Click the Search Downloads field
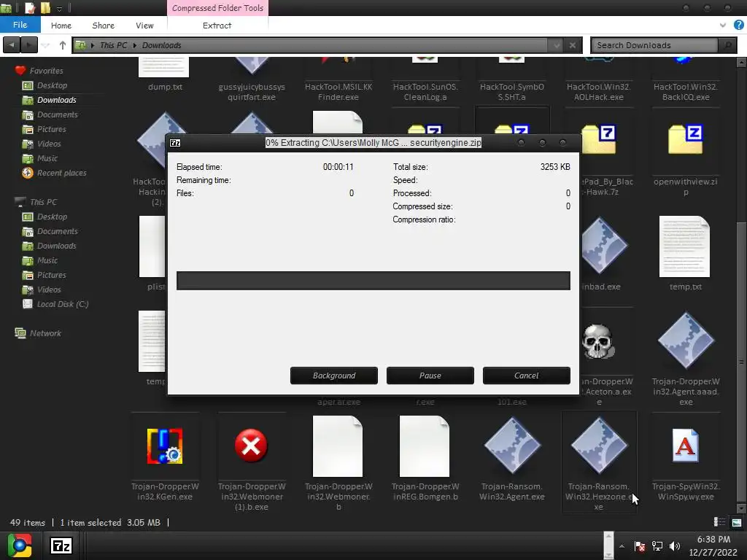747x560 pixels. tap(654, 45)
